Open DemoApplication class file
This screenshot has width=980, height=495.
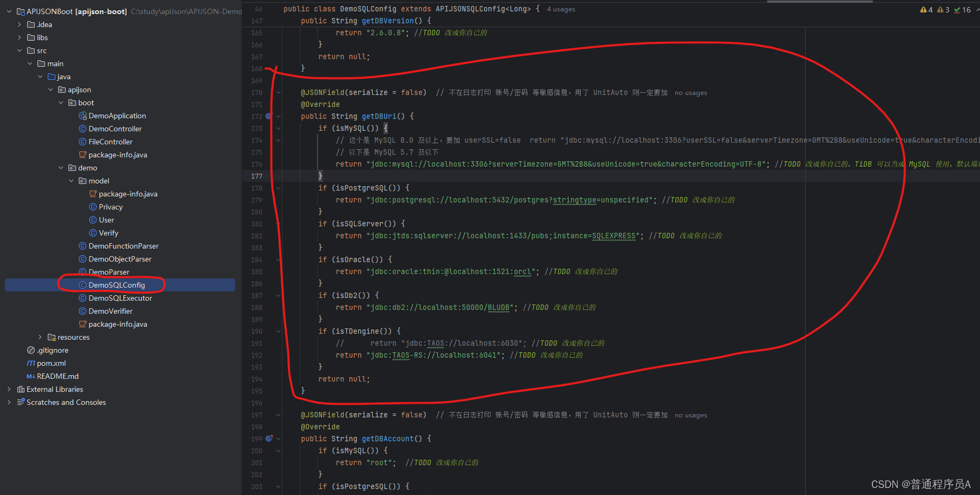pos(117,116)
